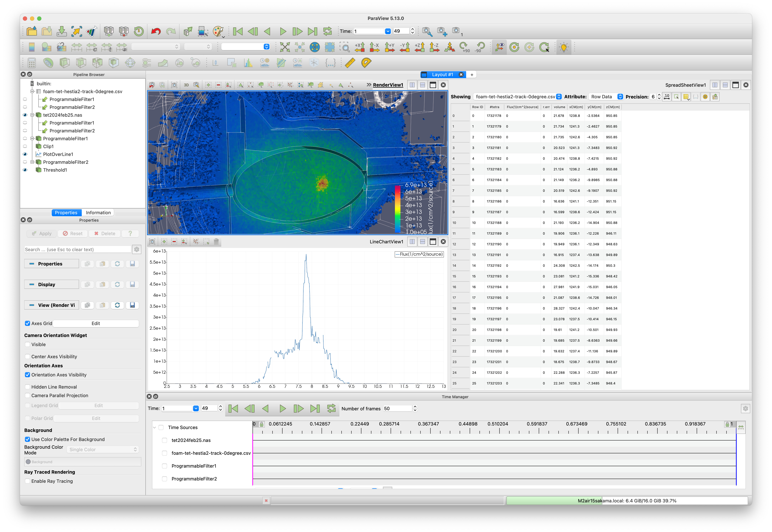Click the Undo red arrow icon
Image resolution: width=772 pixels, height=532 pixels.
coord(156,31)
